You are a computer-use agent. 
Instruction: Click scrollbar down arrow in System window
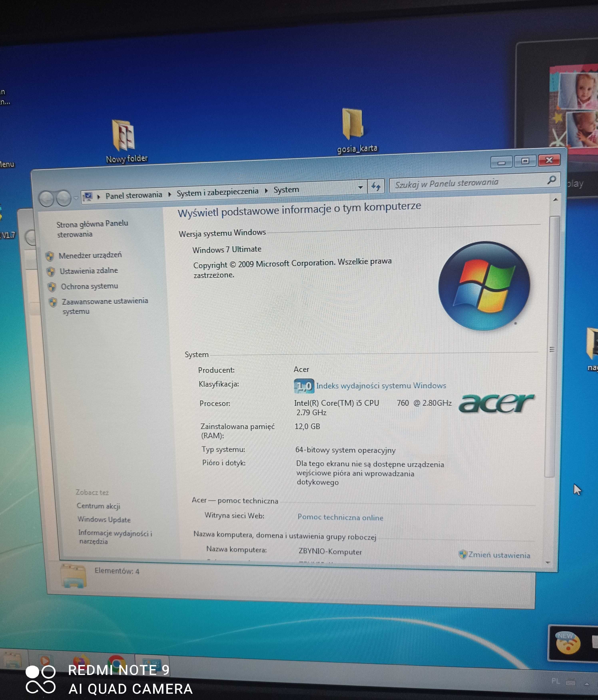click(x=548, y=563)
